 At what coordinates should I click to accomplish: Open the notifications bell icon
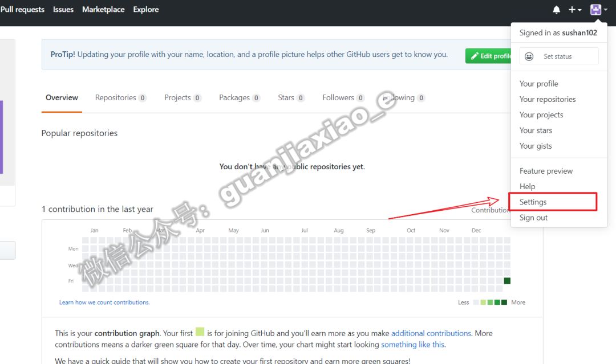point(556,10)
